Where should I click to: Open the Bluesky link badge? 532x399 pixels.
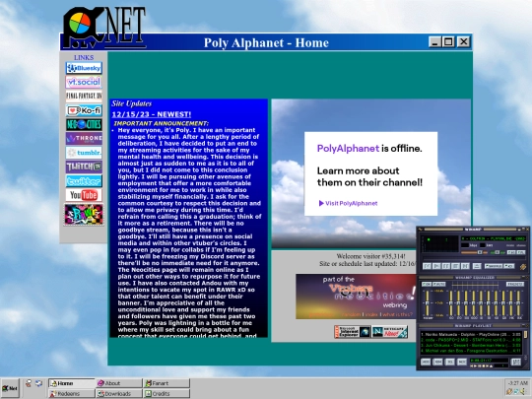84,68
